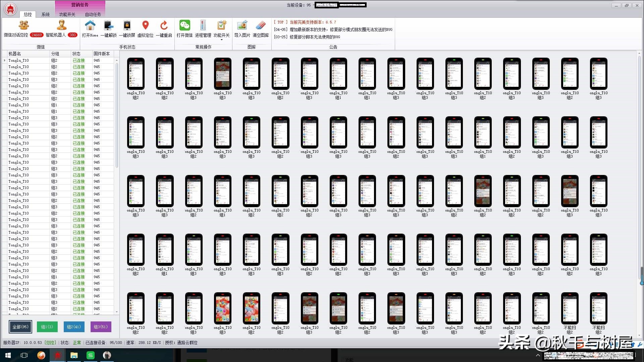This screenshot has height=362, width=644.
Task: Click 一键重启 restart icon
Action: (164, 29)
